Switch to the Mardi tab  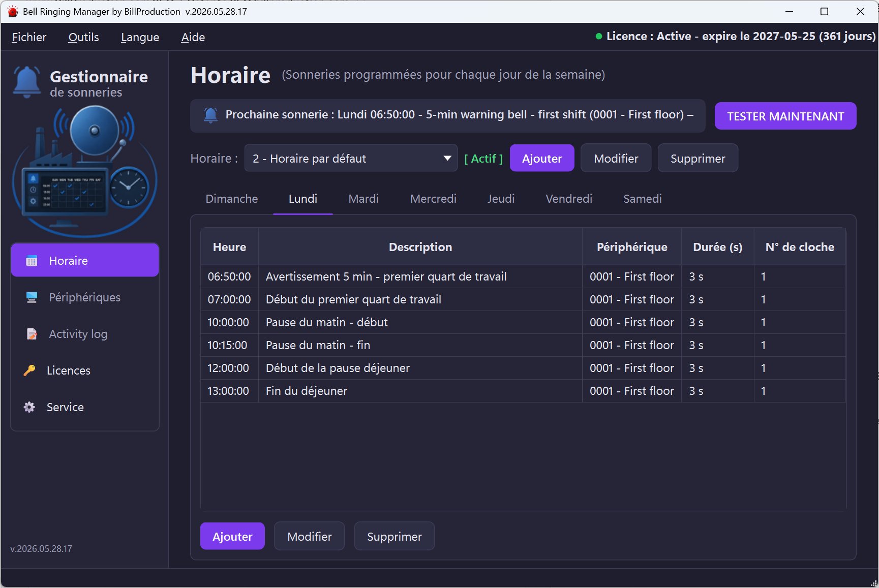point(363,199)
